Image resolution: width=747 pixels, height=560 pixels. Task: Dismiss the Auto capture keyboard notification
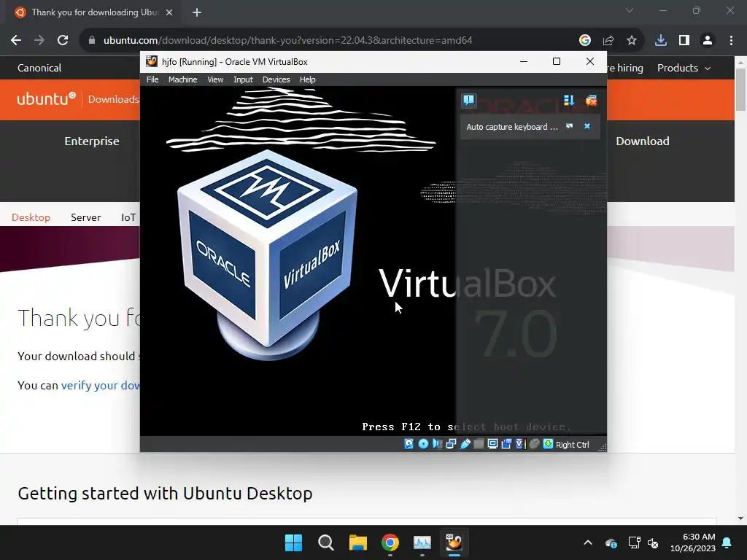click(587, 126)
